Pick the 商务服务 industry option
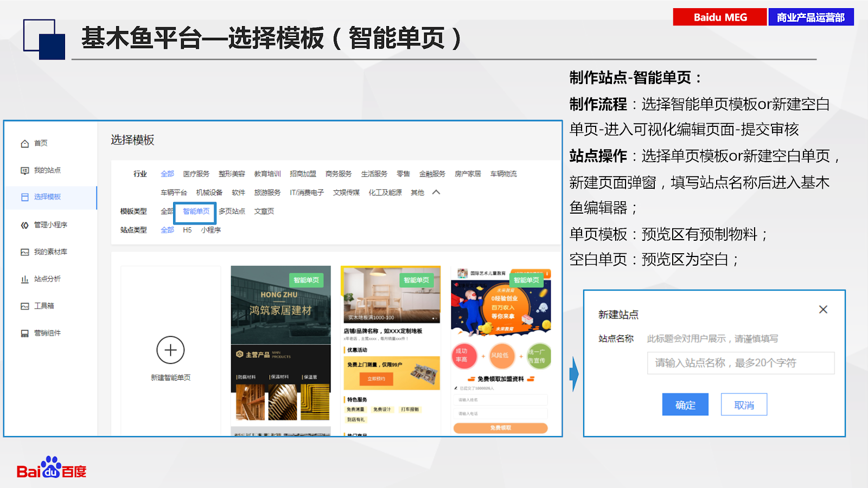Screen dimensions: 868x488 [x=339, y=174]
